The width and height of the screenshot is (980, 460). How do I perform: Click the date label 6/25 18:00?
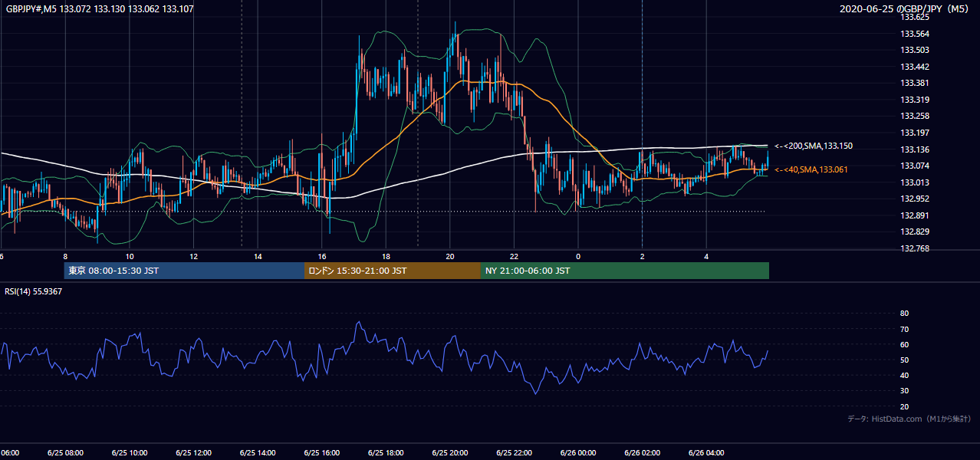coord(386,452)
